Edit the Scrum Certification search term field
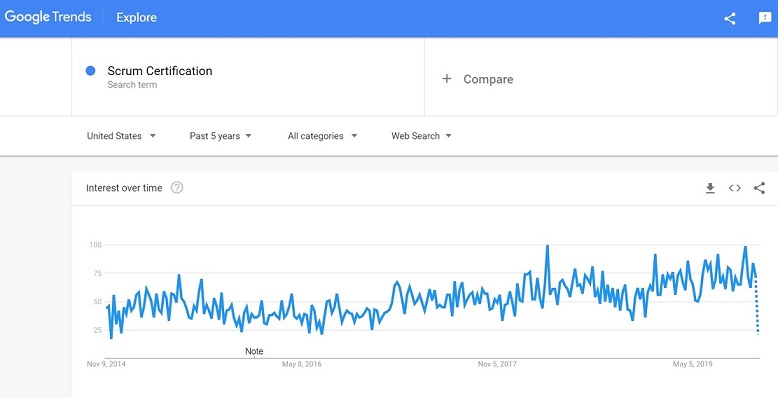778x398 pixels. tap(248, 77)
